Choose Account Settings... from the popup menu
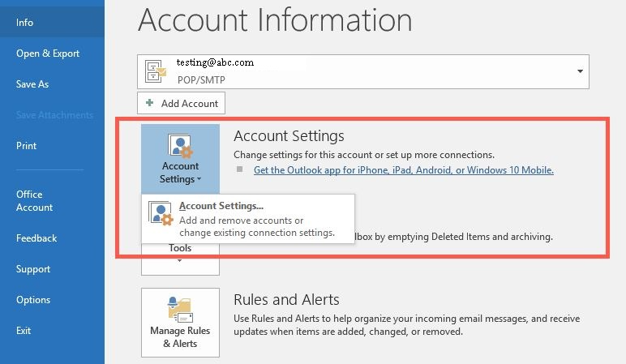Viewport: 626px width, 364px height. [248, 219]
